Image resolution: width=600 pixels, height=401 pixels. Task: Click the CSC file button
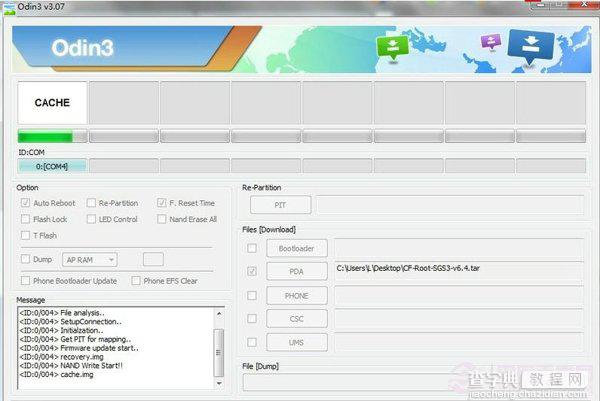(297, 318)
